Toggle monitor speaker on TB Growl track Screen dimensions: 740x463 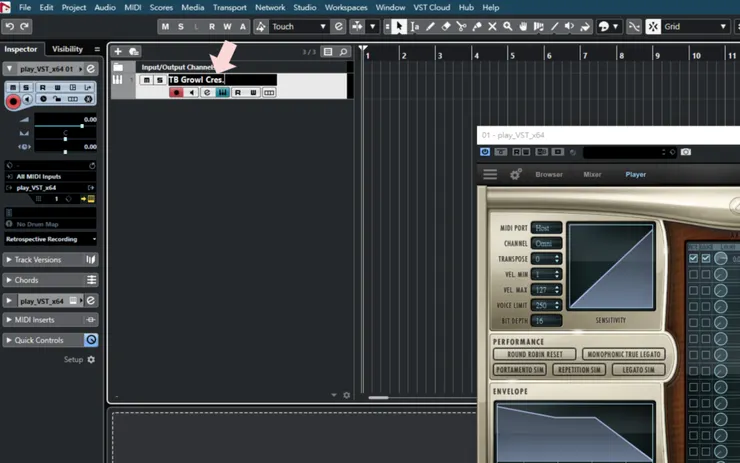pyautogui.click(x=192, y=93)
